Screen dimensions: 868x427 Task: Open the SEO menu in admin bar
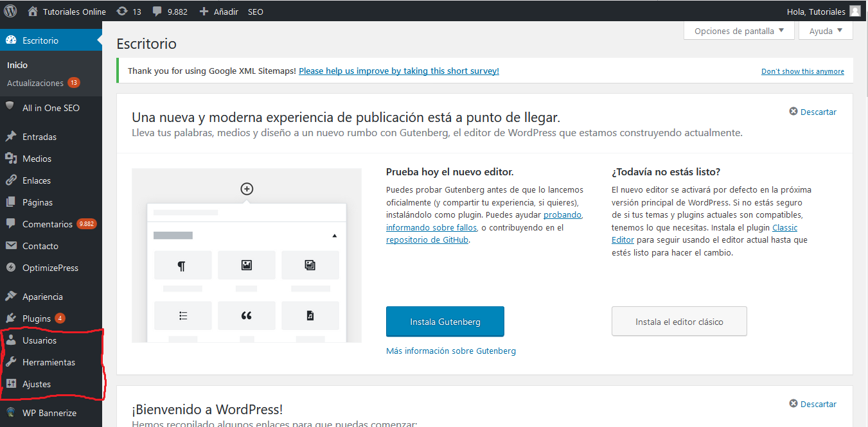(x=255, y=11)
